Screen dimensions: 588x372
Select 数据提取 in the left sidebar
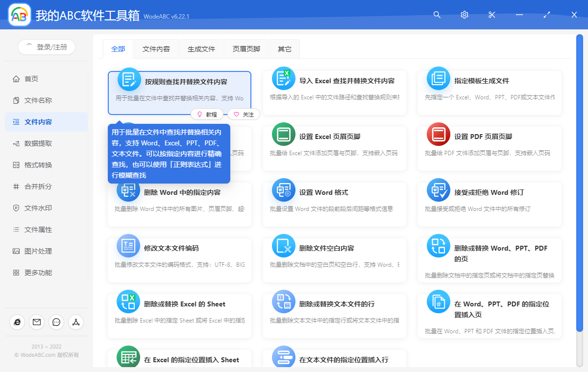38,143
